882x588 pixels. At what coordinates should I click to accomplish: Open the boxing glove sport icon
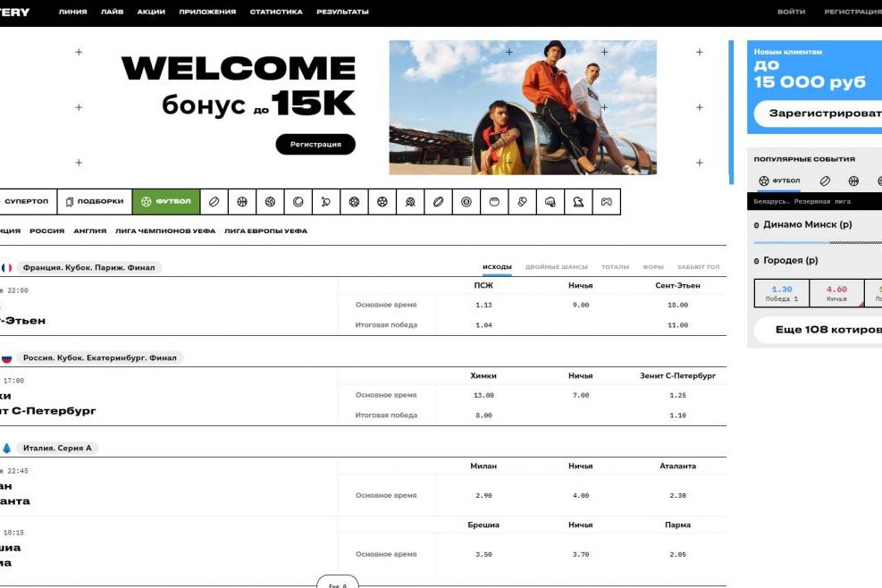tap(521, 201)
